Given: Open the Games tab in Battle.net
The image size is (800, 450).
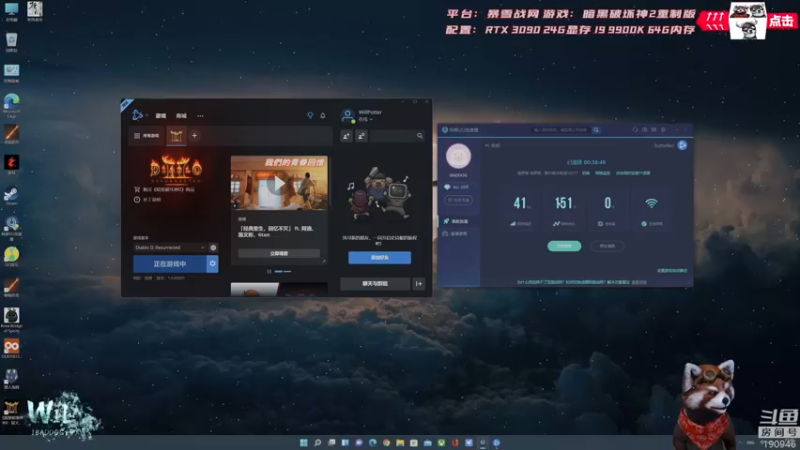Looking at the screenshot, I should click(161, 116).
